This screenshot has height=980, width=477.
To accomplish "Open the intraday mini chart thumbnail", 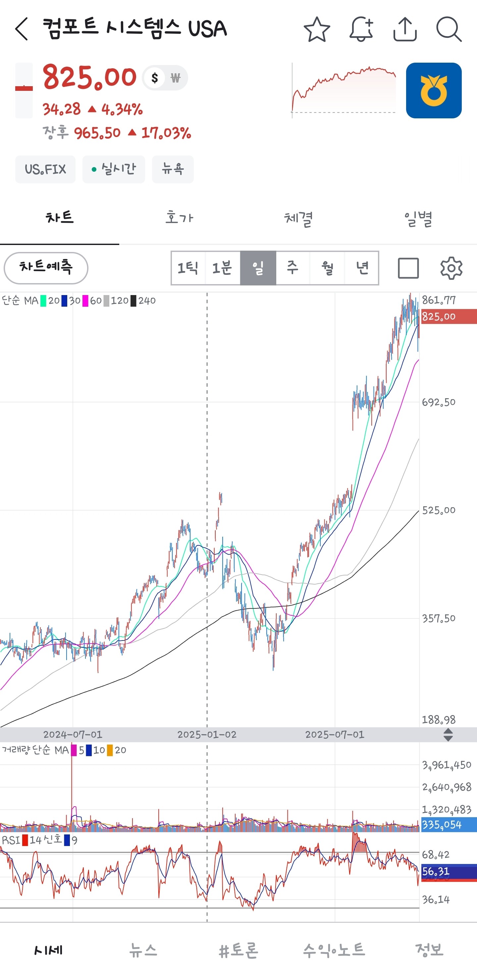I will (x=344, y=91).
